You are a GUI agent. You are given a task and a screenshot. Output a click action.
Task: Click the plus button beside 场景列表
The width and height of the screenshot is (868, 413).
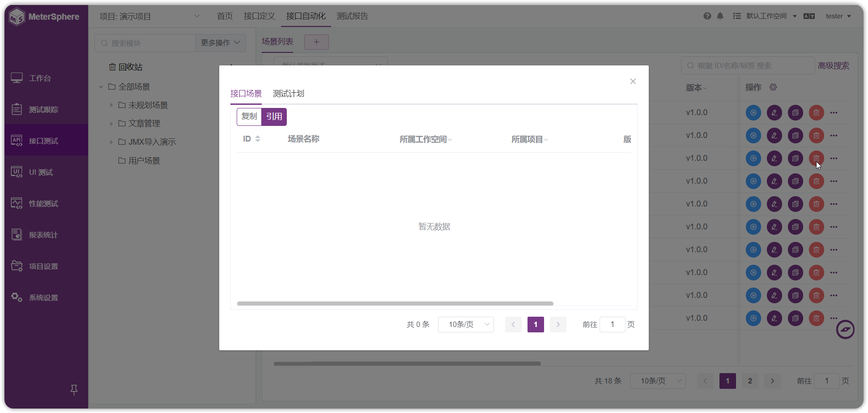316,42
